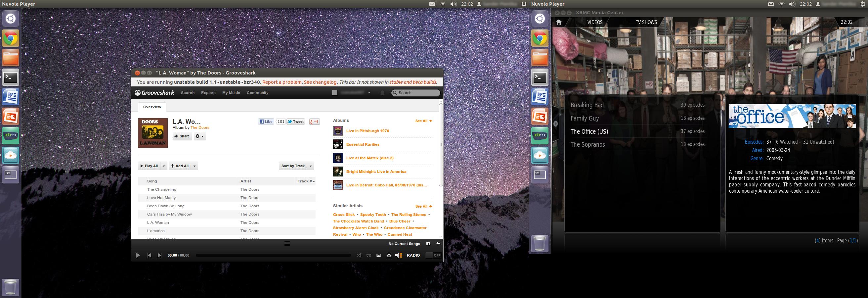868x298 pixels.
Task: Open the Sort by Track dropdown
Action: point(296,166)
